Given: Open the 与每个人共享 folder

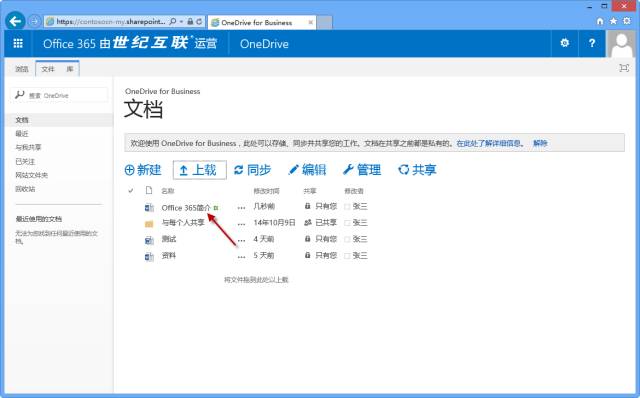Looking at the screenshot, I should tap(183, 223).
